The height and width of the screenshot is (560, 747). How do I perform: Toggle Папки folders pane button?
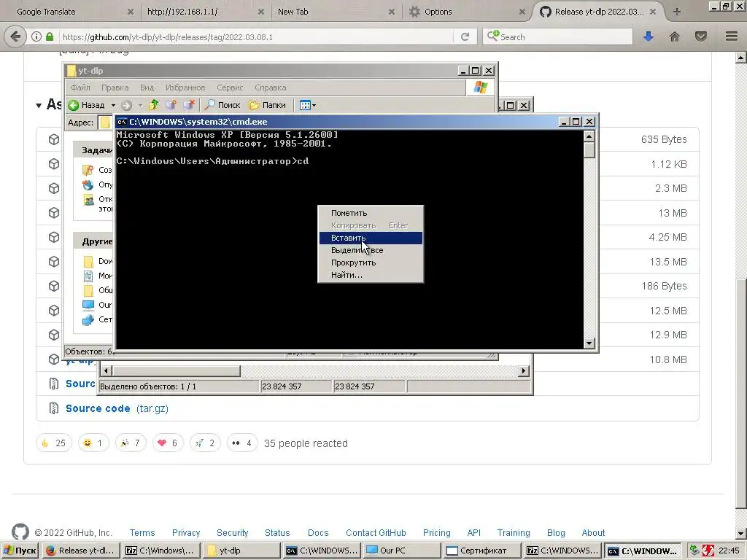click(x=267, y=105)
